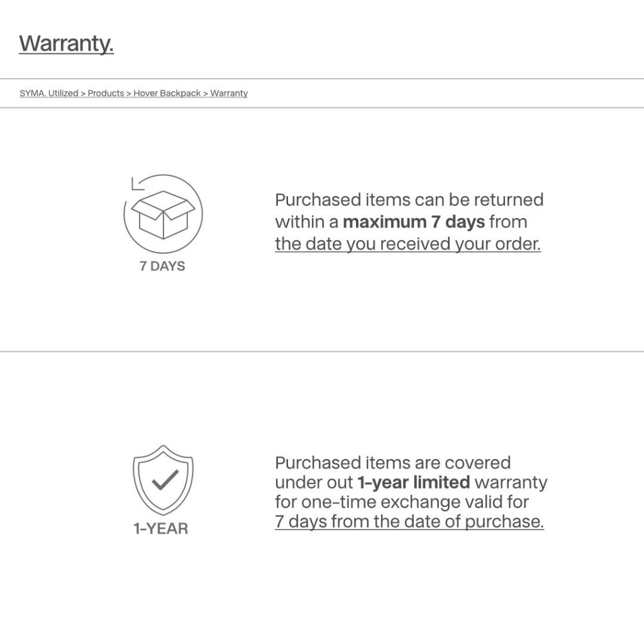Open "the date you received your order" link
The image size is (644, 644).
coord(408,244)
